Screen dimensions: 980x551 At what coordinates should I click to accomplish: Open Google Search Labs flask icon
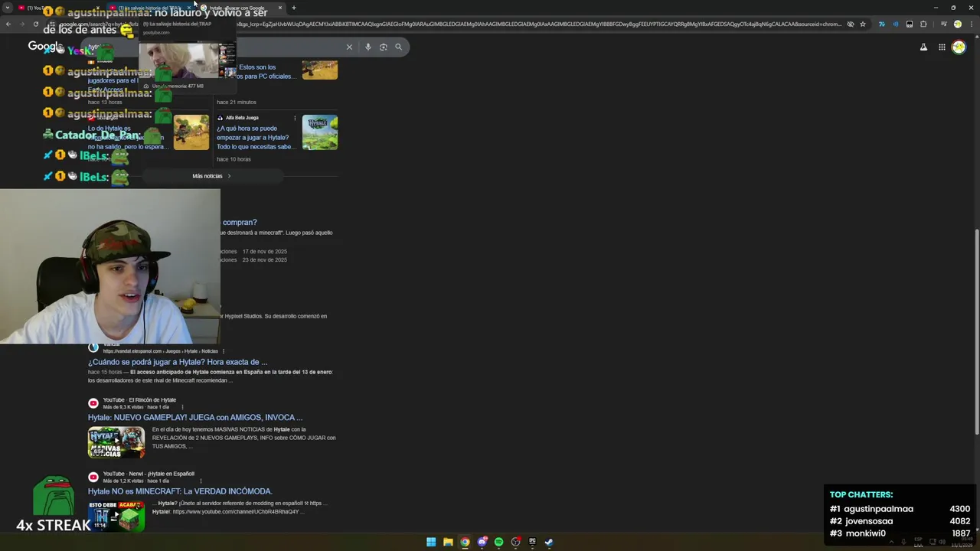point(923,47)
